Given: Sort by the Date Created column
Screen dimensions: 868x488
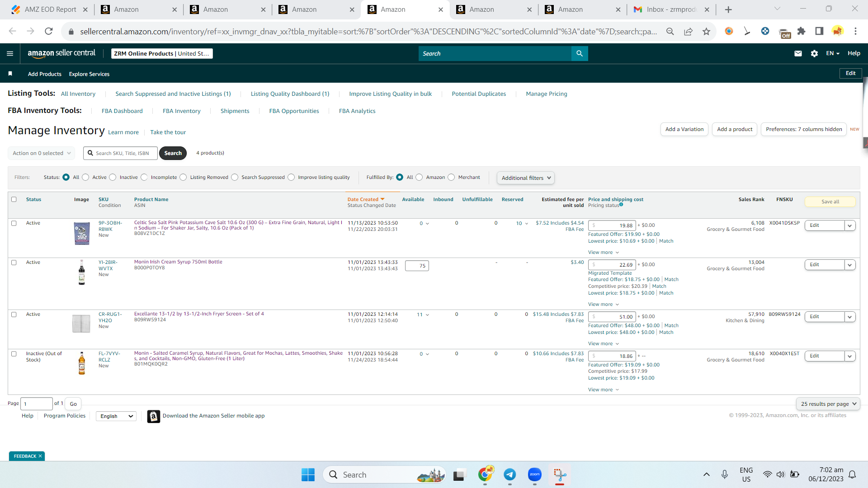Looking at the screenshot, I should (x=366, y=199).
